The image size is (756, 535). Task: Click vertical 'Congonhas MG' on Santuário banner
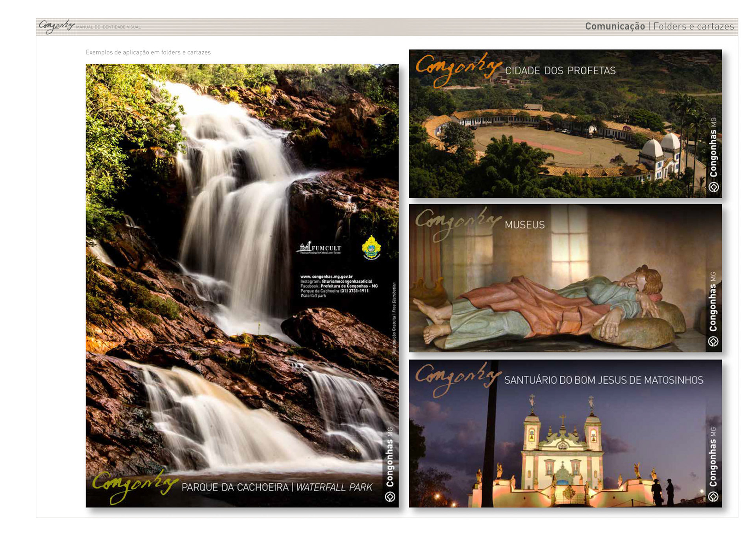click(x=713, y=457)
